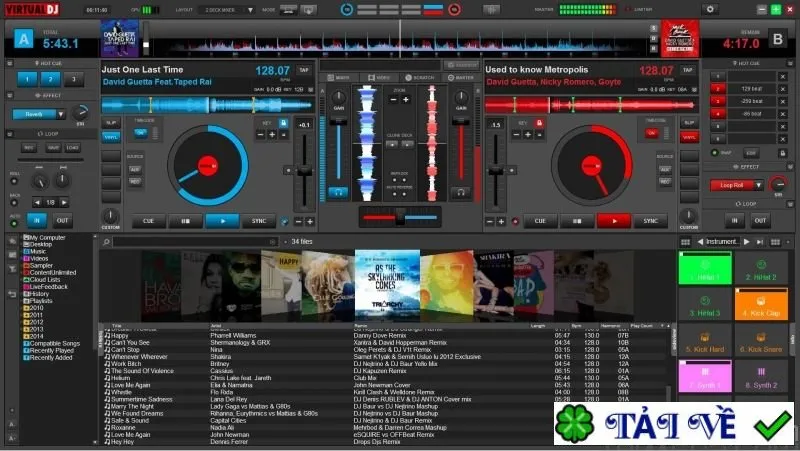Click deck A SYNC button
Image resolution: width=800 pixels, height=451 pixels.
coord(259,221)
